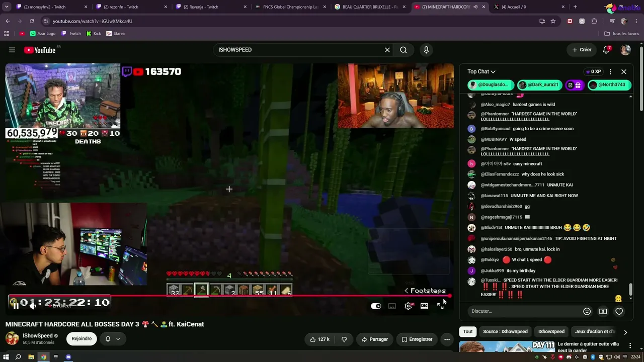The width and height of the screenshot is (644, 362).
Task: Go back to the previous page
Action: coord(8,21)
